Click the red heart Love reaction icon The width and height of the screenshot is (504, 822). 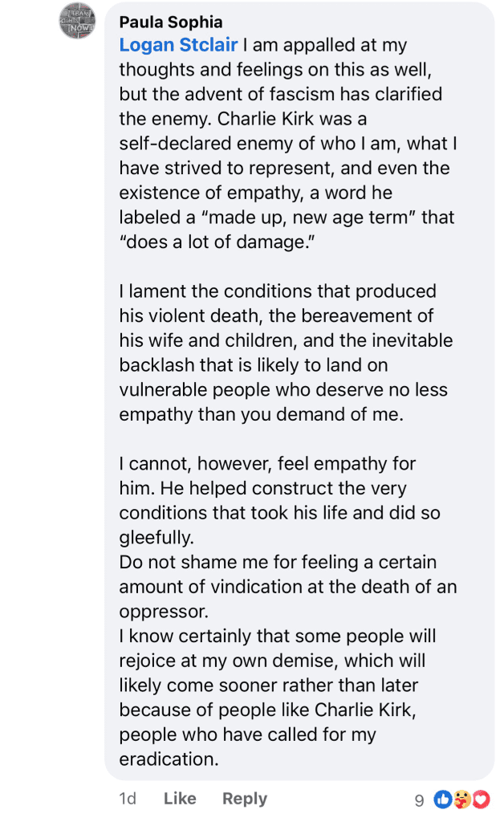[x=480, y=800]
